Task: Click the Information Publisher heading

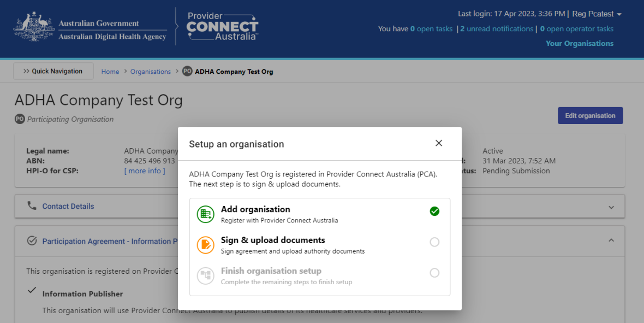Action: click(82, 294)
